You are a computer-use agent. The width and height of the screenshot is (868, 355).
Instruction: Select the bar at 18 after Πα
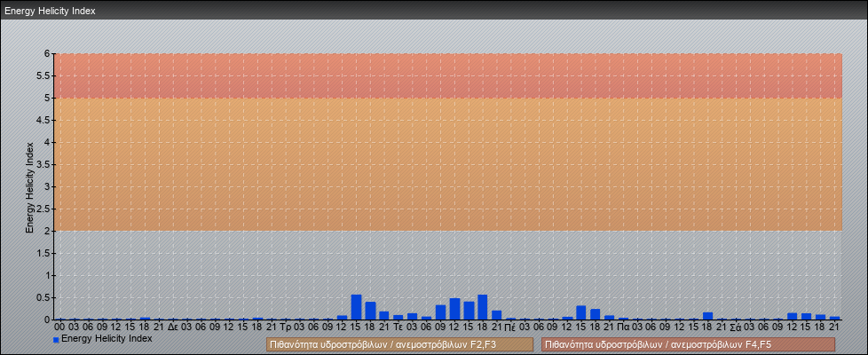point(708,316)
